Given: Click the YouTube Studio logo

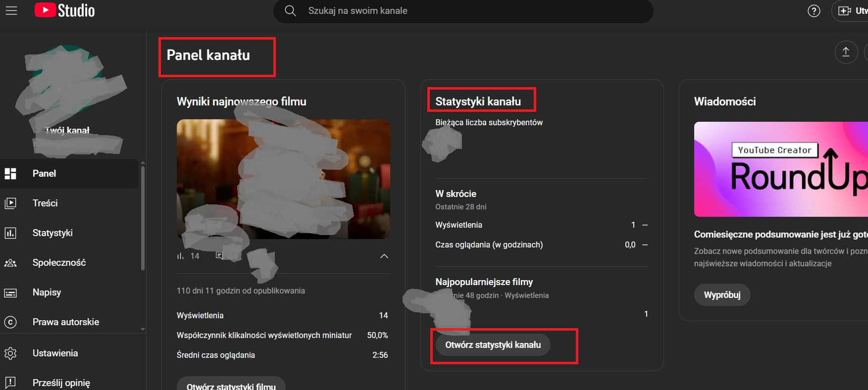Looking at the screenshot, I should coord(64,10).
